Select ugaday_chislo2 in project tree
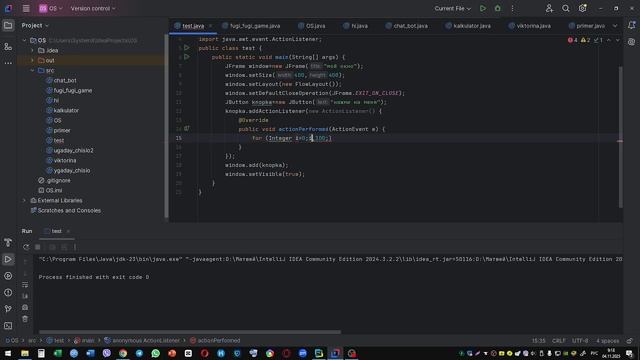Image resolution: width=640 pixels, height=360 pixels. (x=73, y=150)
